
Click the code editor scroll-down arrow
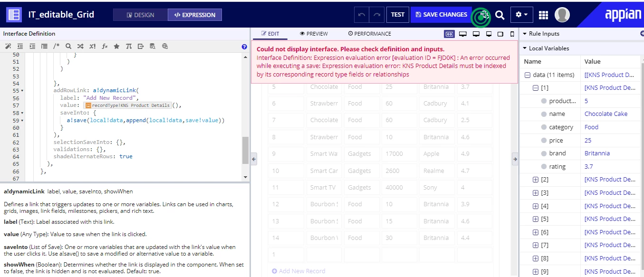point(245,177)
